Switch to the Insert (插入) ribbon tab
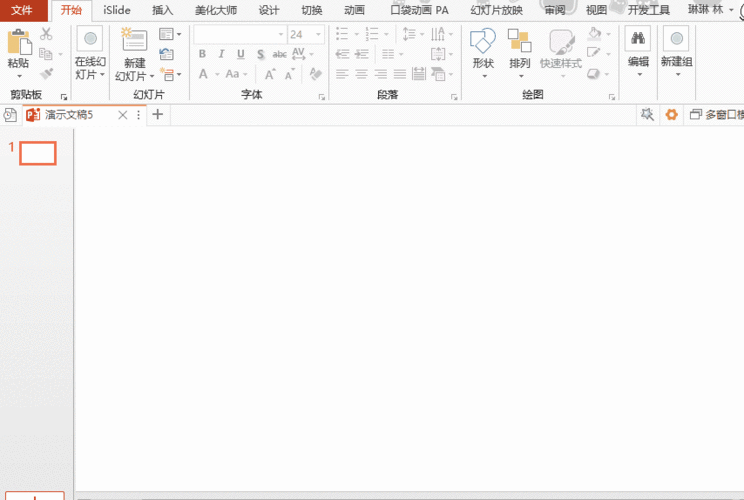Image resolution: width=744 pixels, height=500 pixels. pyautogui.click(x=162, y=10)
